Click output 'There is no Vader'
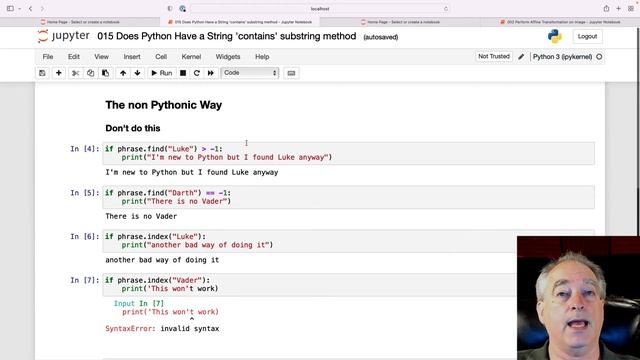 click(141, 216)
